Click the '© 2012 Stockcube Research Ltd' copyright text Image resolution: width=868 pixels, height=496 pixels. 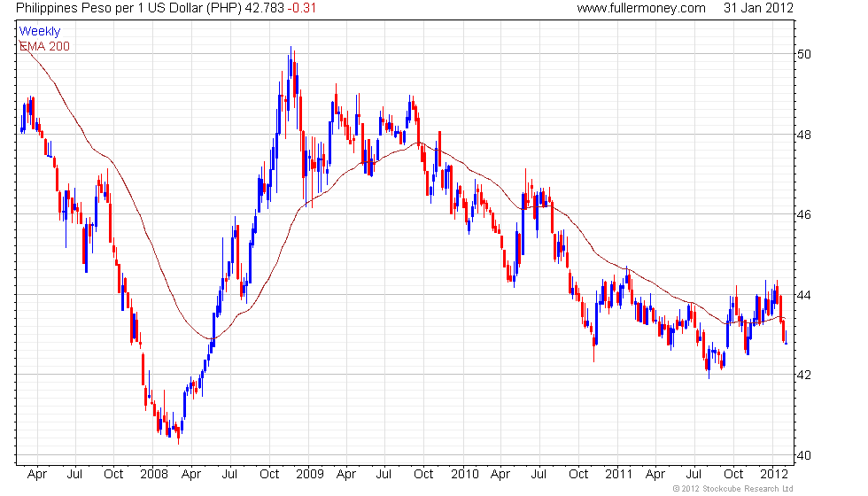(733, 489)
